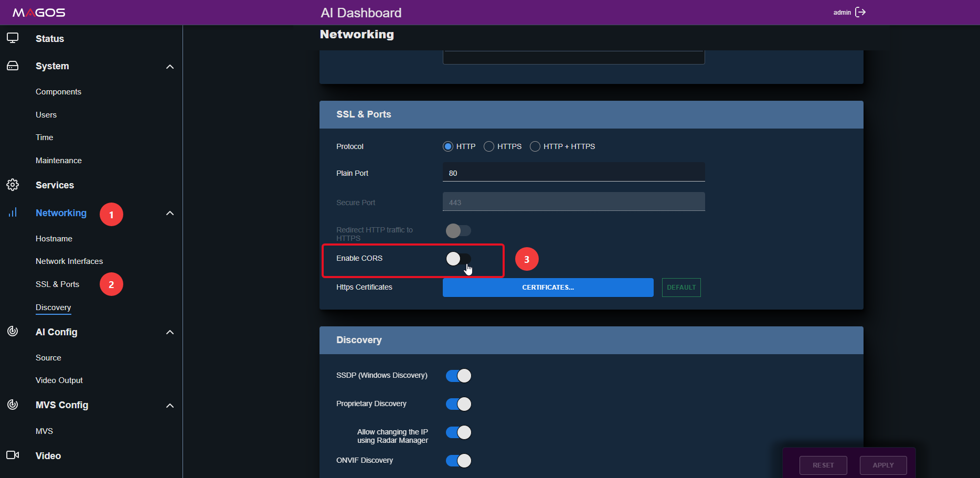Click the DEFAULT certificates button
Screen dimensions: 980x478
[681, 288]
